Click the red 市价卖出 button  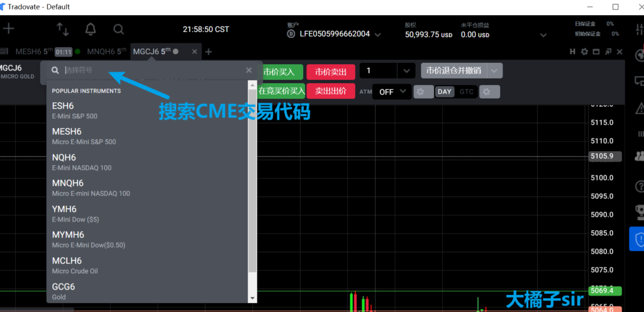point(331,71)
